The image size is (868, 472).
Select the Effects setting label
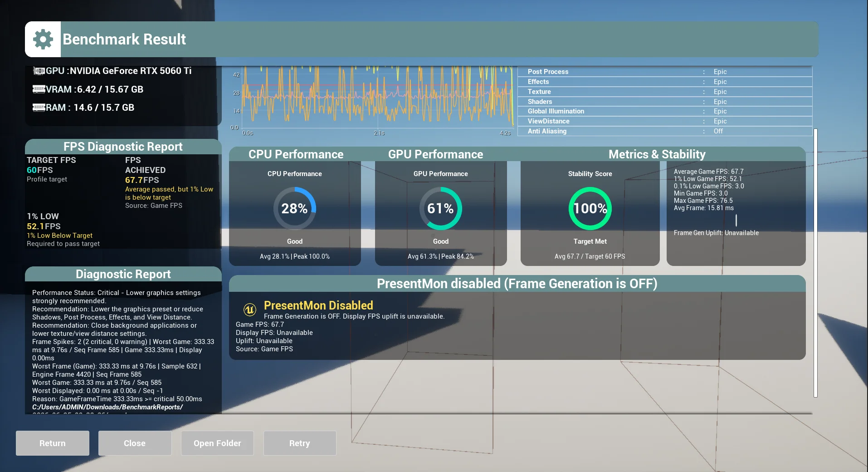click(x=538, y=82)
